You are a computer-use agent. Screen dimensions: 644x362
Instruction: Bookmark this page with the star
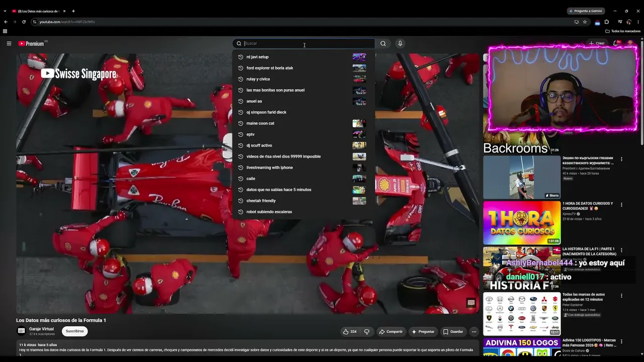point(585,22)
